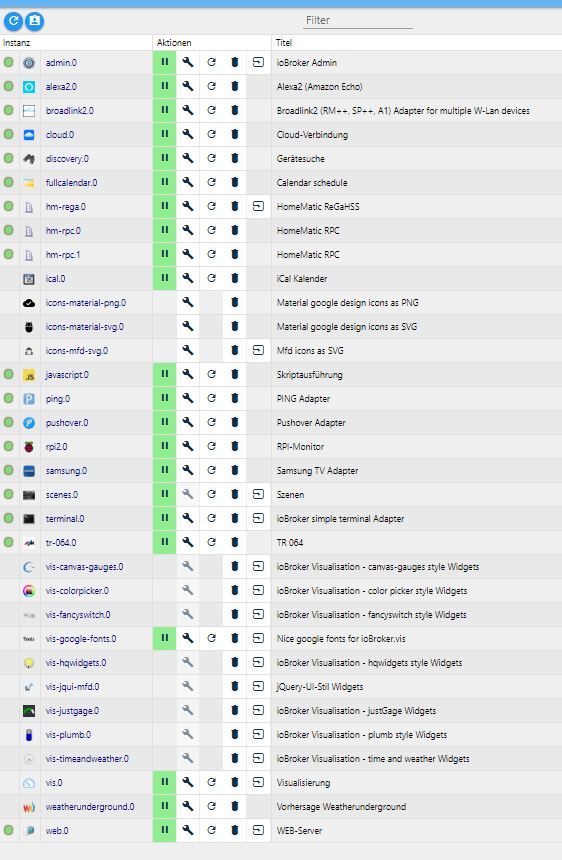Pause the hm-rega.0 instance
Viewport: 562px width, 860px height.
[164, 206]
